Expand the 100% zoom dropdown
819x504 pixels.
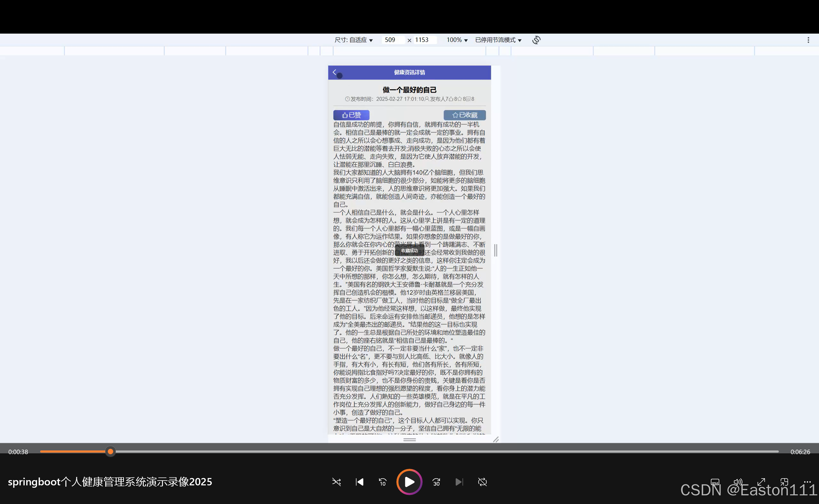457,40
